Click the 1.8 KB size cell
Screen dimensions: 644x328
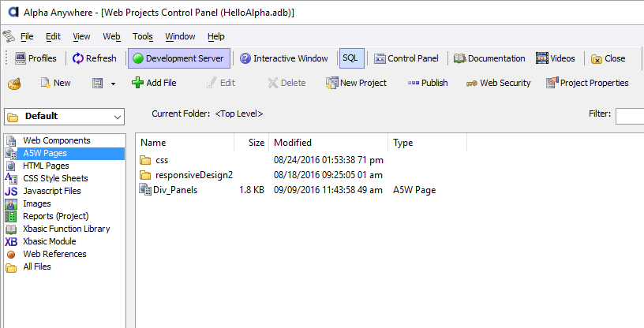pos(252,190)
